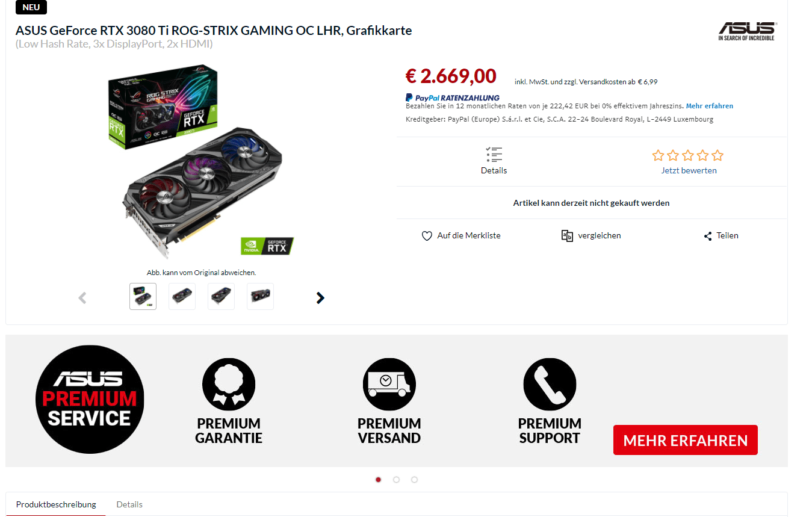Image resolution: width=812 pixels, height=517 pixels.
Task: Open the PayPal Mehr erfahren link
Action: [710, 106]
